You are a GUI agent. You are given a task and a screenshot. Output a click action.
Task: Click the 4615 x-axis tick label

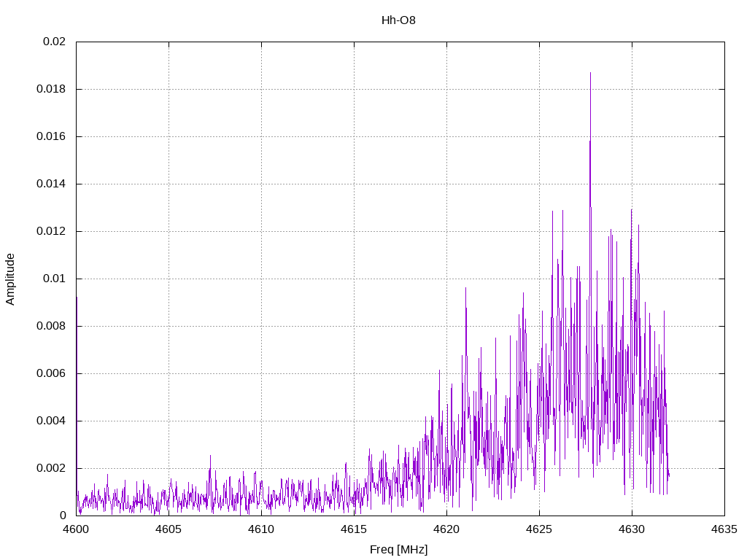pos(354,529)
